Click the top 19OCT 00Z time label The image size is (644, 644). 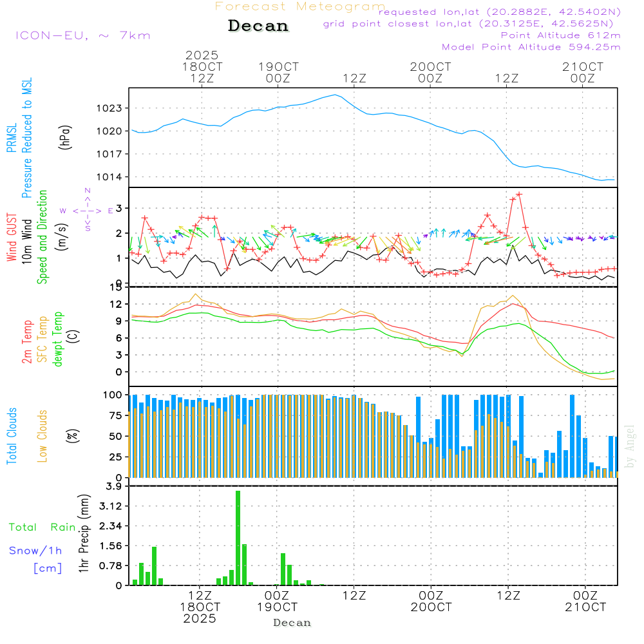[x=278, y=72]
